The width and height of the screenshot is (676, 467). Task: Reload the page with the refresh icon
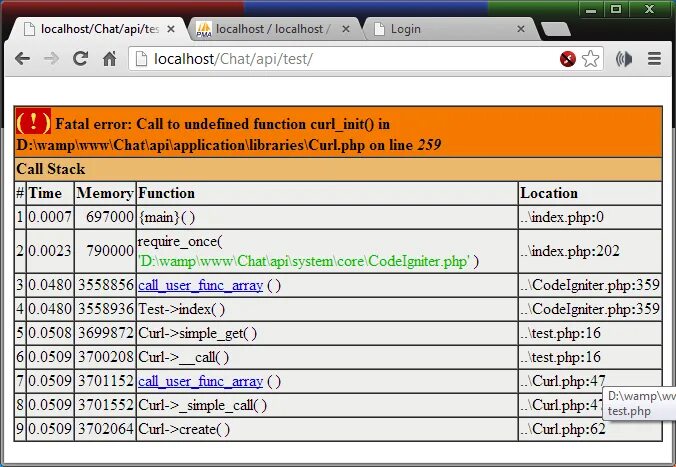pyautogui.click(x=80, y=58)
